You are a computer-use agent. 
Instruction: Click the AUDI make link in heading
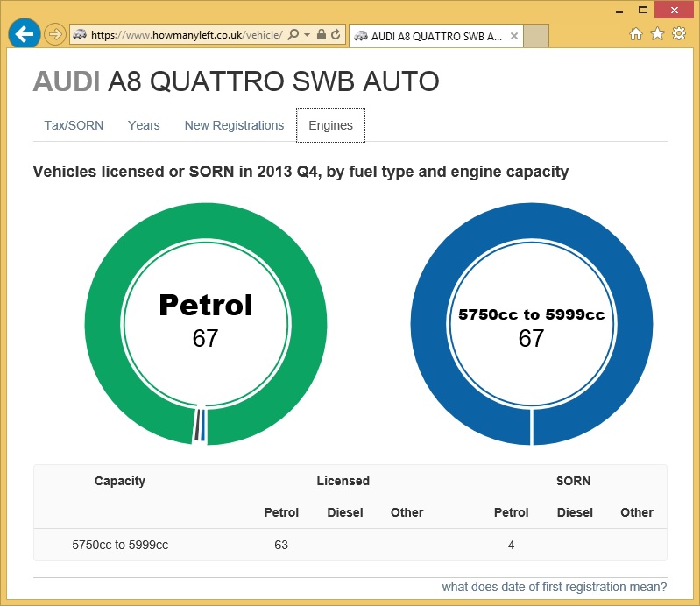coord(67,81)
